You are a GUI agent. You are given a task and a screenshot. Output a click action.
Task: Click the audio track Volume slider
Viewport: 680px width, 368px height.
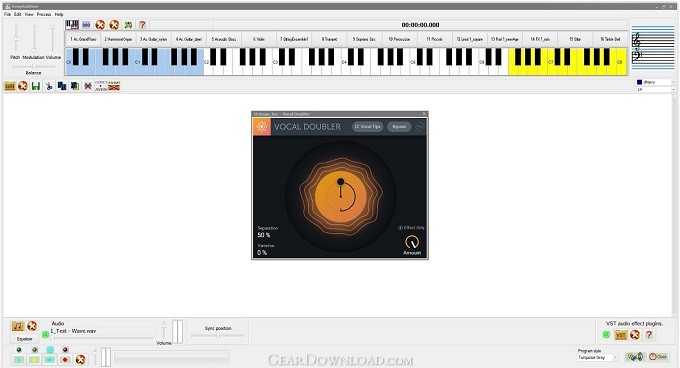click(x=164, y=331)
